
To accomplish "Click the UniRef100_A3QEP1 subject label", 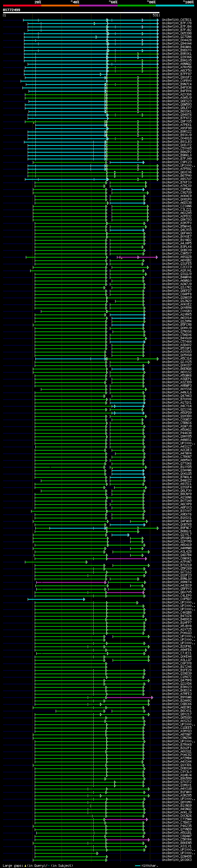I will pyautogui.click(x=177, y=379).
